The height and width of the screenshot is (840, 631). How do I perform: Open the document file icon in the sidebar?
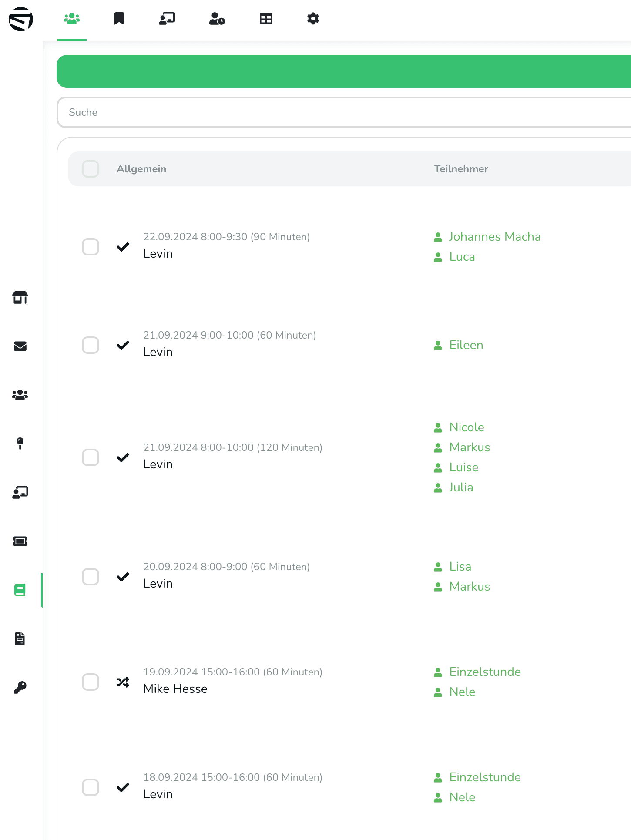[20, 638]
